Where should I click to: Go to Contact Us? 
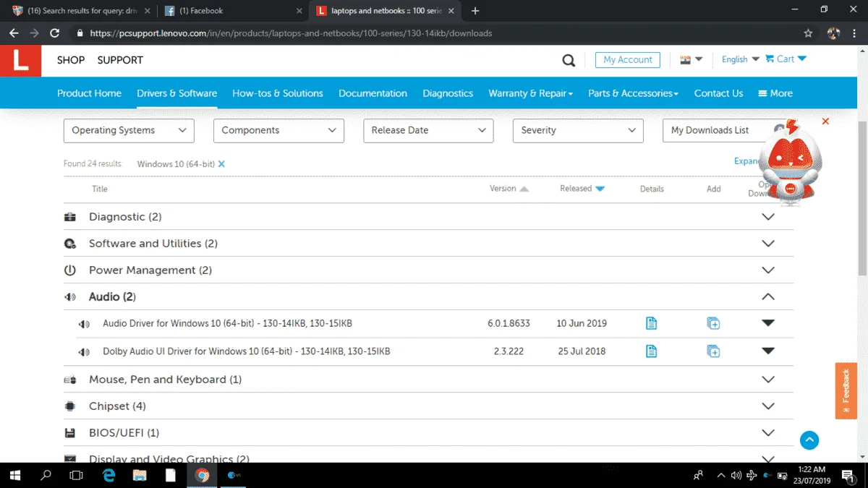tap(718, 93)
